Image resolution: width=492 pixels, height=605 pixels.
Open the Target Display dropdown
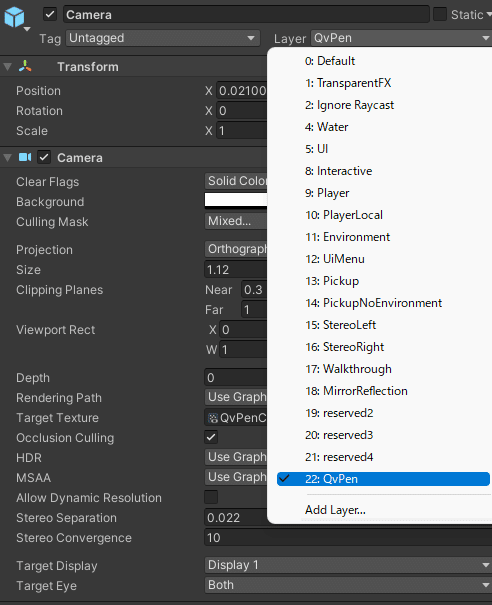click(x=348, y=565)
